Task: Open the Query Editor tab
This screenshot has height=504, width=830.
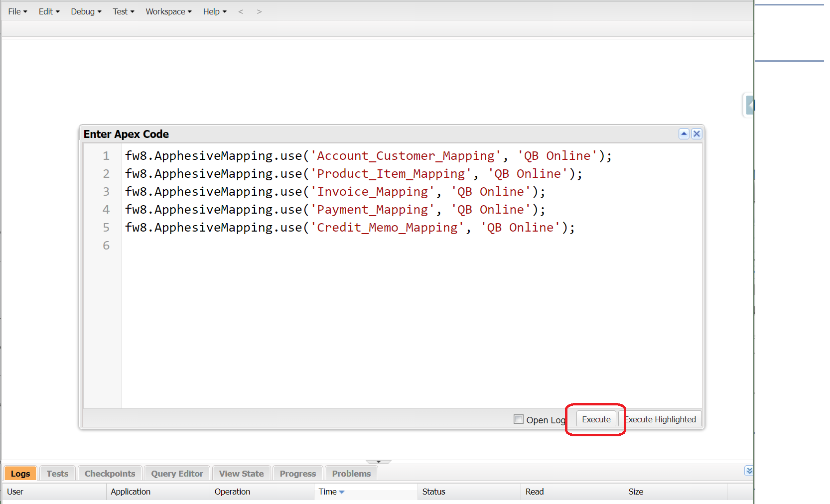Action: [177, 474]
